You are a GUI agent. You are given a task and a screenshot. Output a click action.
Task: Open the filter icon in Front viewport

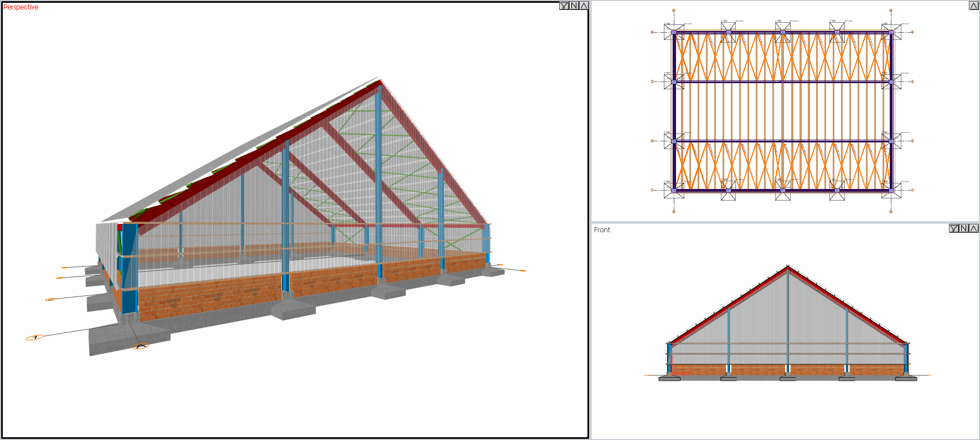point(954,228)
